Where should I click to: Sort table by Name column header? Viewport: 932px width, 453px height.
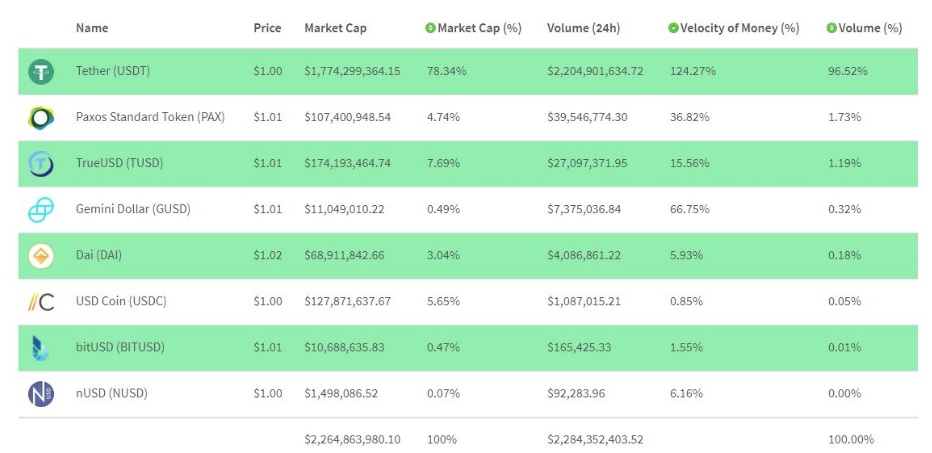[92, 28]
